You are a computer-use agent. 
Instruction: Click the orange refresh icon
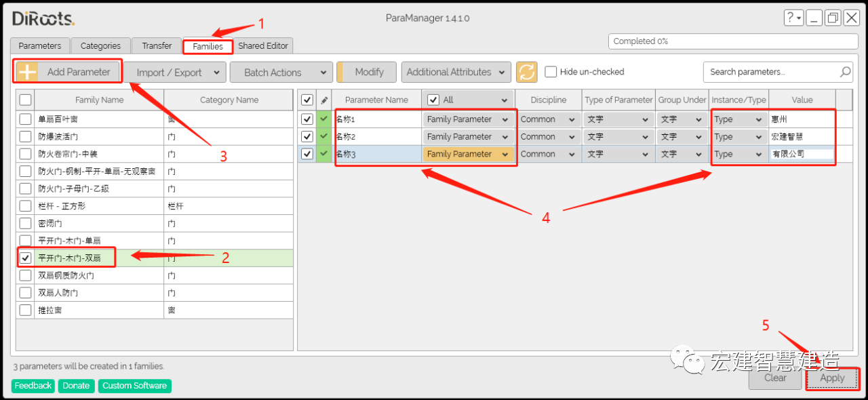[x=527, y=72]
